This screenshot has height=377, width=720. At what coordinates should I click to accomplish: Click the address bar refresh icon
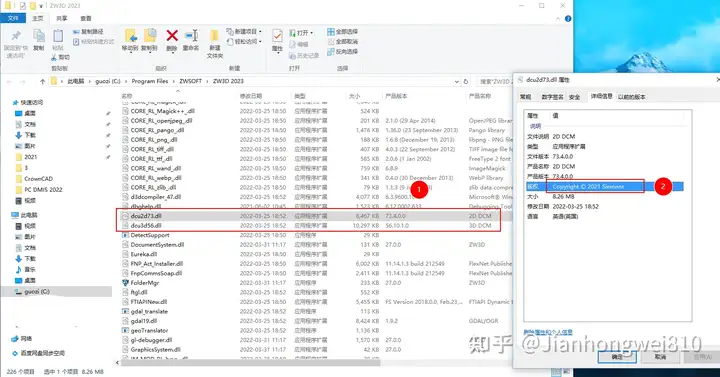click(466, 81)
